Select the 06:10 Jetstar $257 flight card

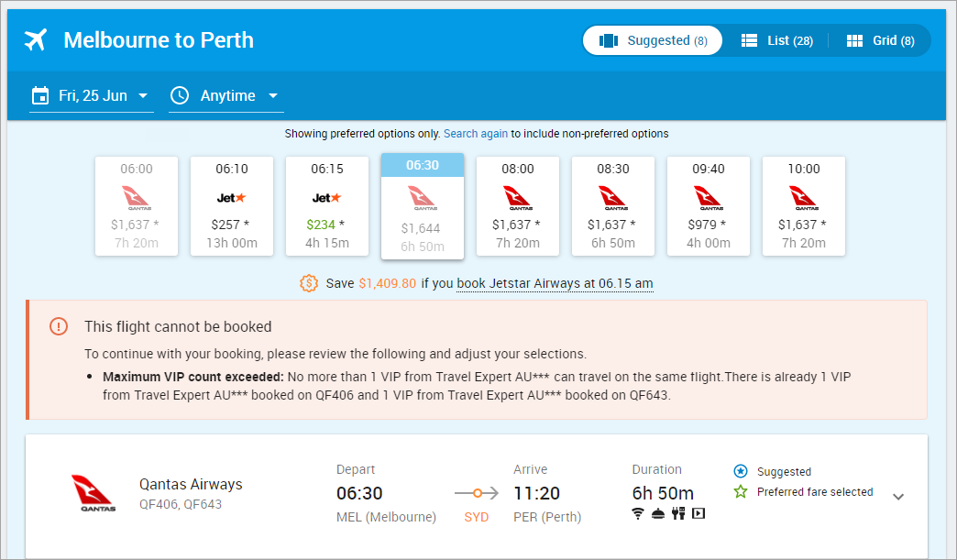[232, 206]
